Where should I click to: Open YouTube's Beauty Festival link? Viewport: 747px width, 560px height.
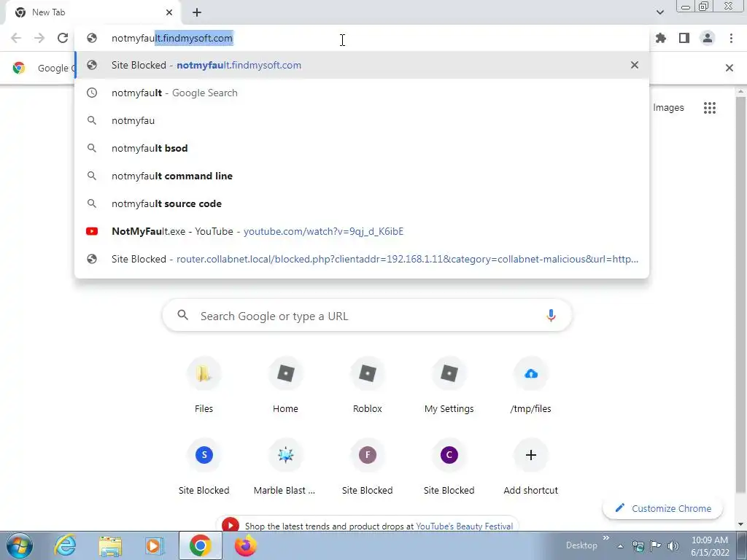[465, 526]
